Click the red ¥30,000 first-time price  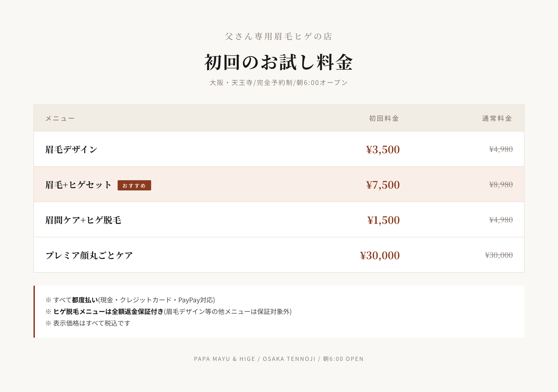pyautogui.click(x=380, y=255)
